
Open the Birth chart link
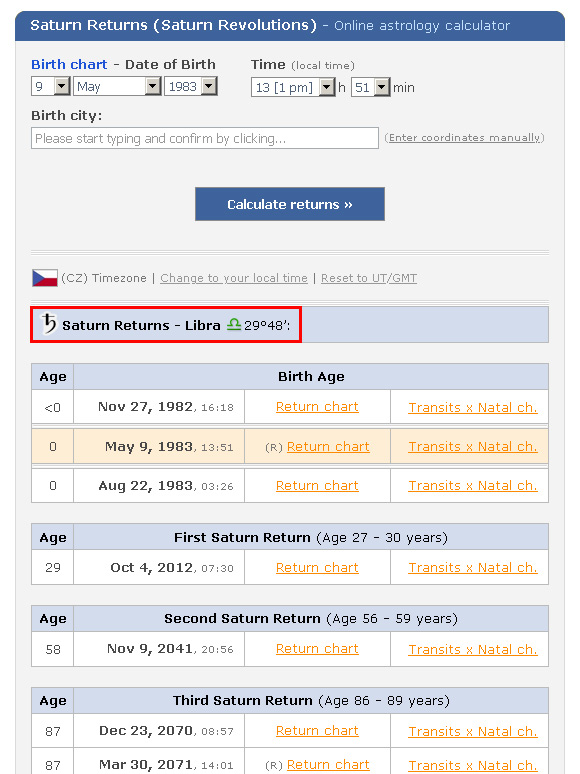click(69, 65)
